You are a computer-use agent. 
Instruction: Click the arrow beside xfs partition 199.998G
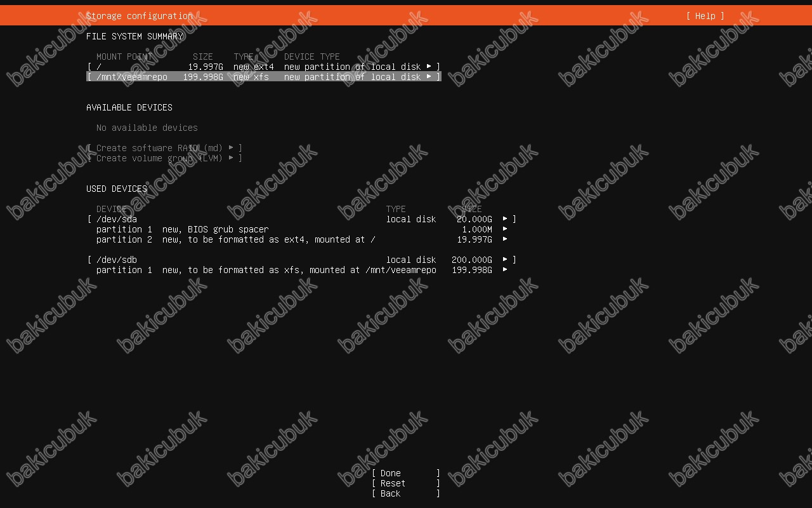coord(505,270)
